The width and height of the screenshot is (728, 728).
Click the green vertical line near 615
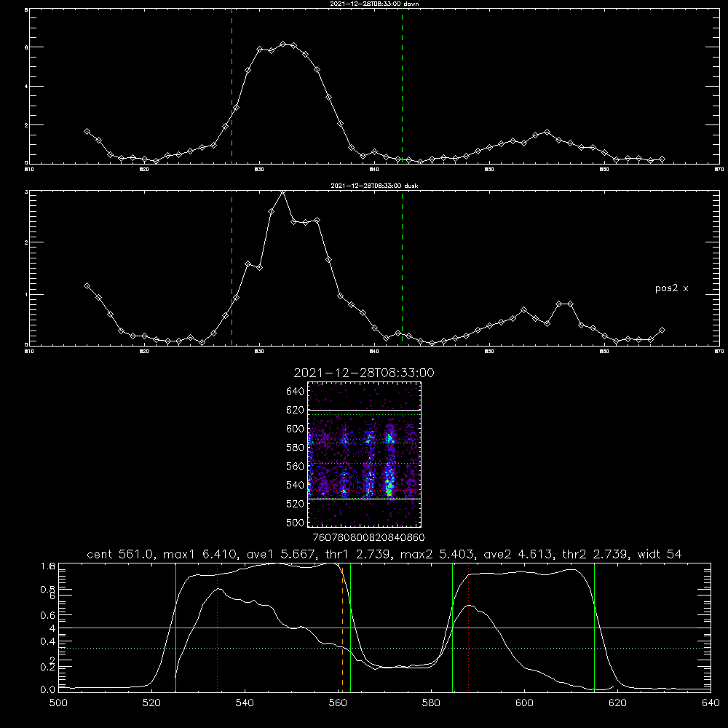594,628
